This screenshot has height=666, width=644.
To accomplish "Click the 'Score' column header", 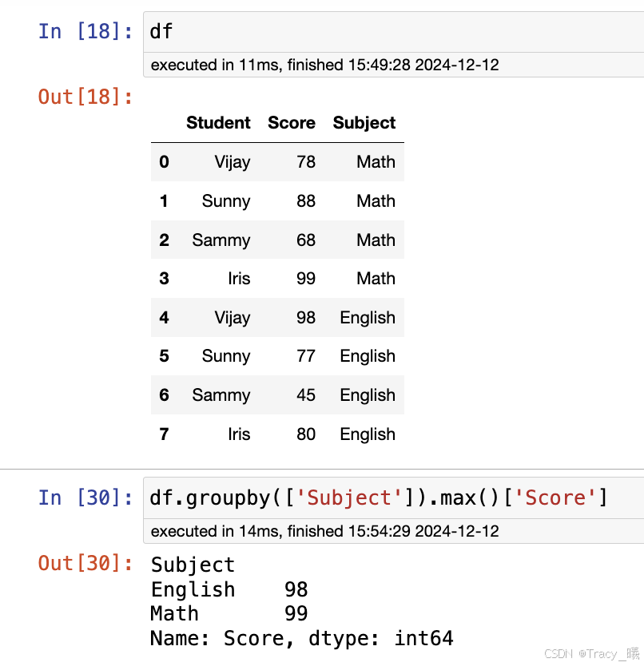I will coord(292,123).
